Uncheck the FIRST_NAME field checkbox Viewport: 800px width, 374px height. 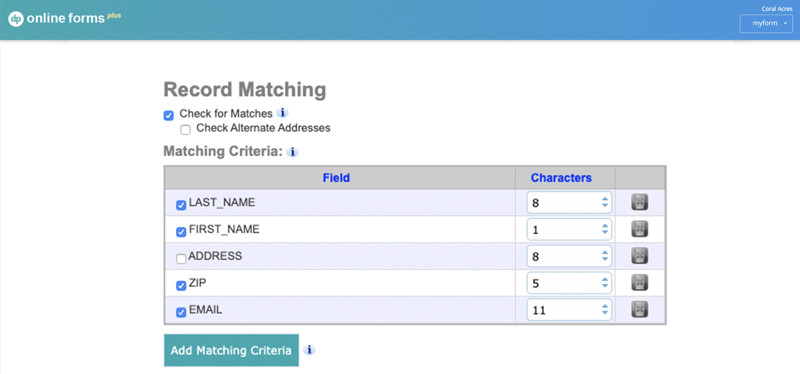[x=181, y=232]
